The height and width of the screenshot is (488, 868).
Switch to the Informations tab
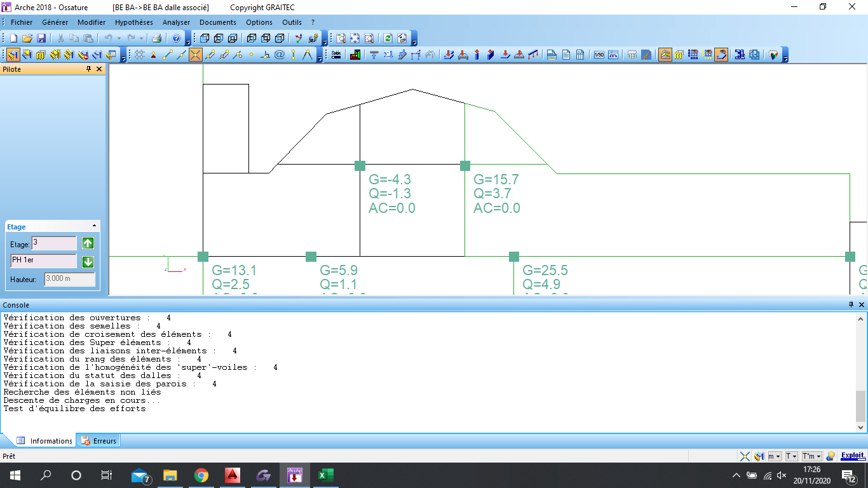[44, 440]
